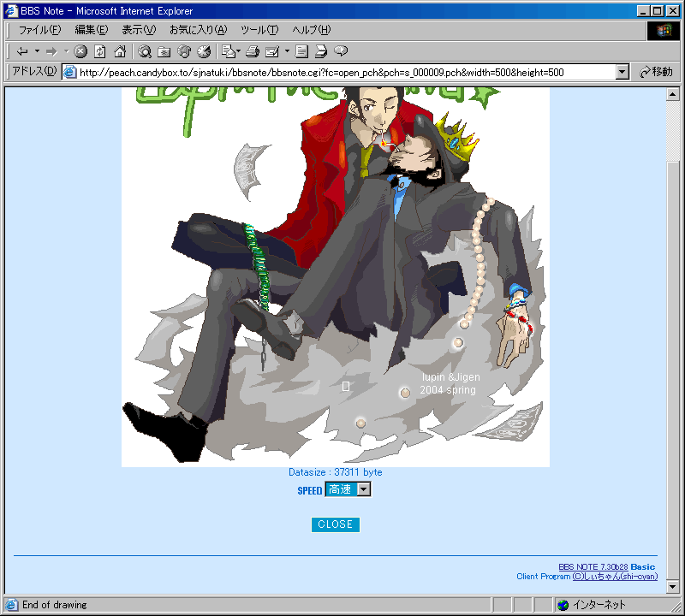
Task: Click the アドレス(D) label
Action: (x=34, y=71)
